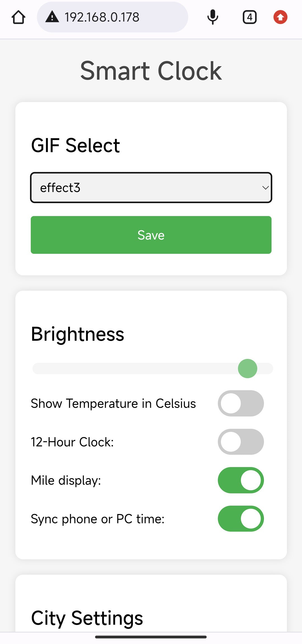
Task: Turn off Sync phone or PC time
Action: 240,519
